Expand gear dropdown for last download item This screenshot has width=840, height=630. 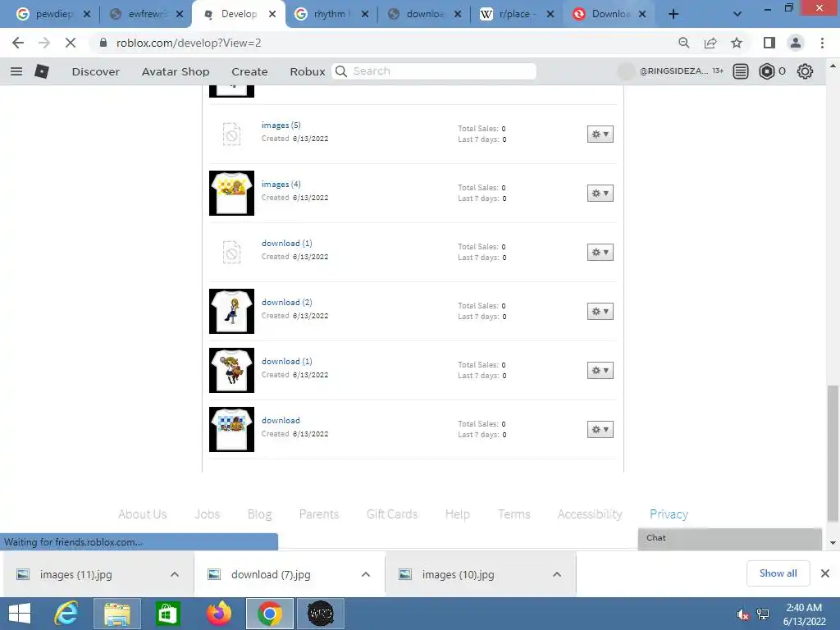600,430
